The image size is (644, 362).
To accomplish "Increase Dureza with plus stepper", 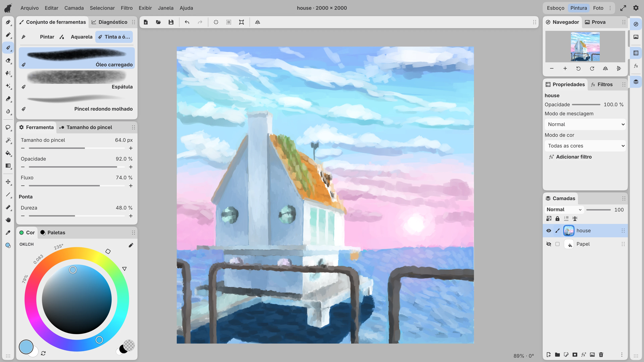I will [131, 216].
